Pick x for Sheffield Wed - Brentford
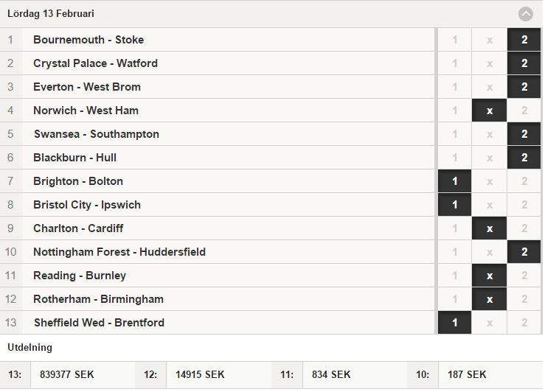The image size is (545, 392). 489,323
